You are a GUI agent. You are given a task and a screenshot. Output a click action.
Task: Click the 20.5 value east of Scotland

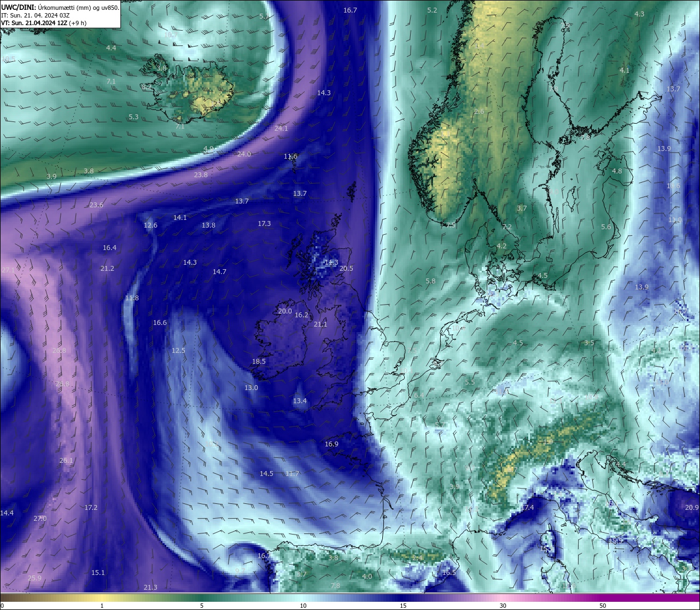tap(346, 269)
